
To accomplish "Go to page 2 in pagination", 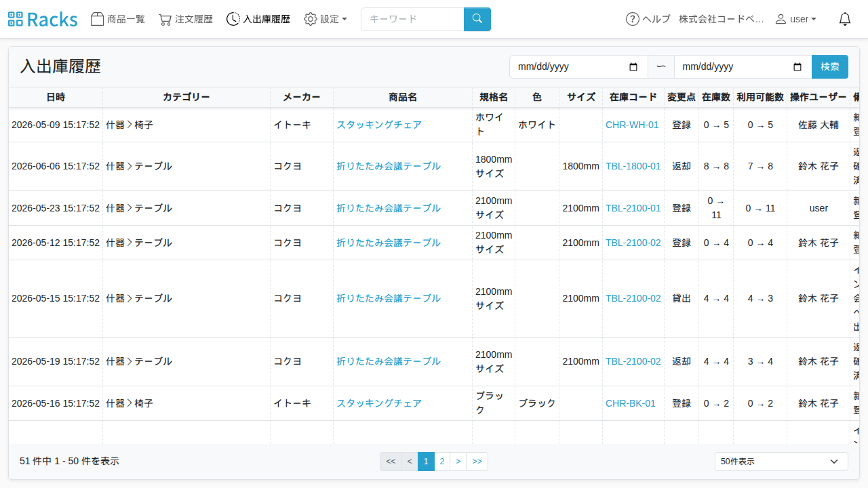I will [x=442, y=462].
